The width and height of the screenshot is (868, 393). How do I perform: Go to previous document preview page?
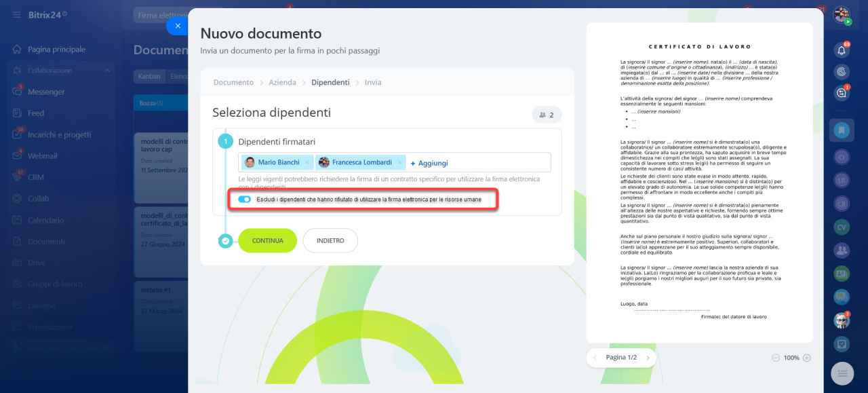point(595,358)
